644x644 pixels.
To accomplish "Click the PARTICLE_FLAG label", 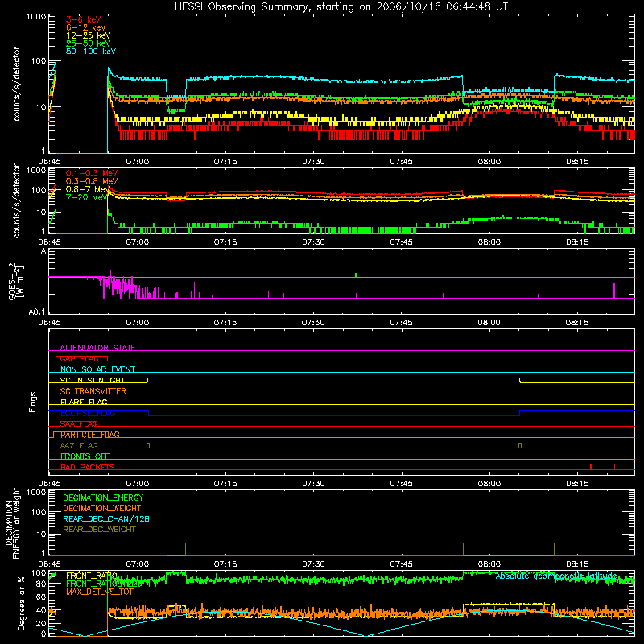I will [90, 434].
